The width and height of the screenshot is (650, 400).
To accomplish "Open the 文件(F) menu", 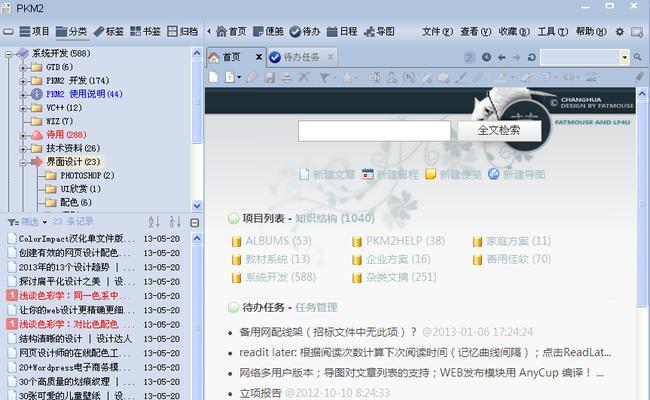I will point(437,32).
